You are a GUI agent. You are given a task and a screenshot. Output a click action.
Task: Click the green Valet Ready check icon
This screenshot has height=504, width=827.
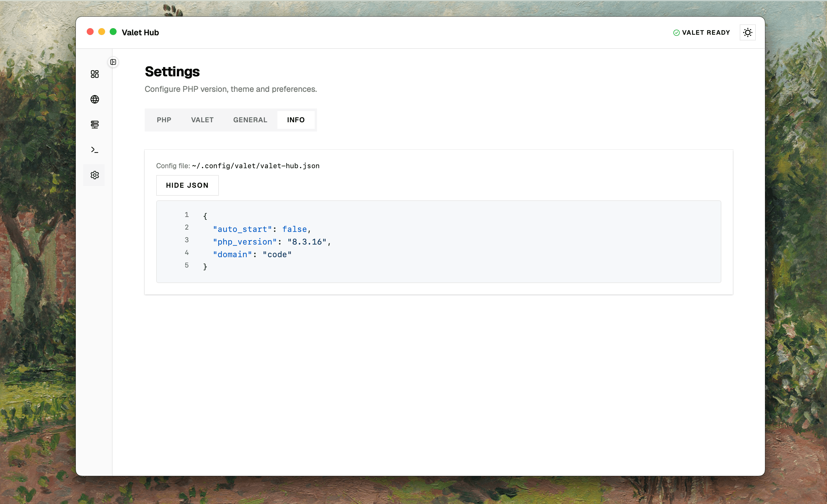[x=676, y=32]
